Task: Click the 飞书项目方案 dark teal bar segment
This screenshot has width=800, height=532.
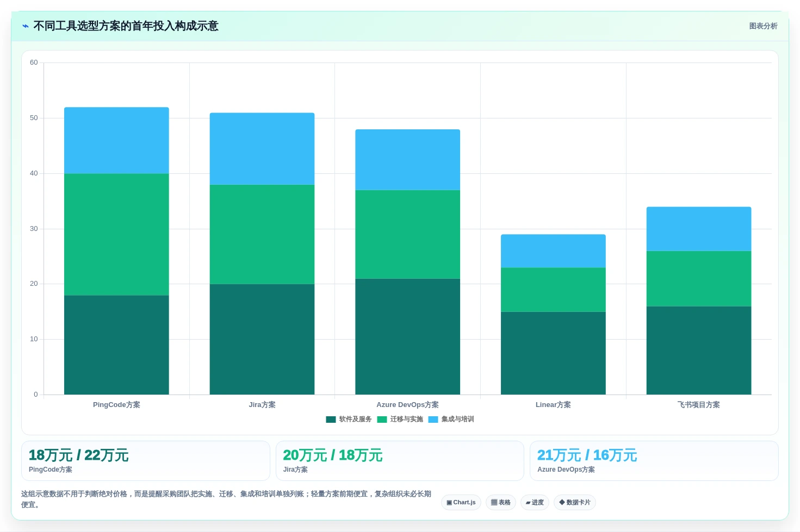Action: 699,351
